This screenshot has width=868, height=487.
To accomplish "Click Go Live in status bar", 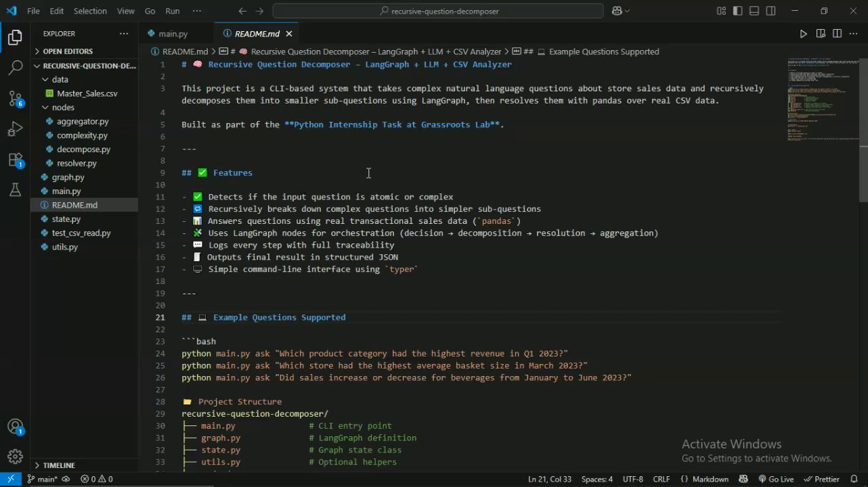I will [x=775, y=479].
